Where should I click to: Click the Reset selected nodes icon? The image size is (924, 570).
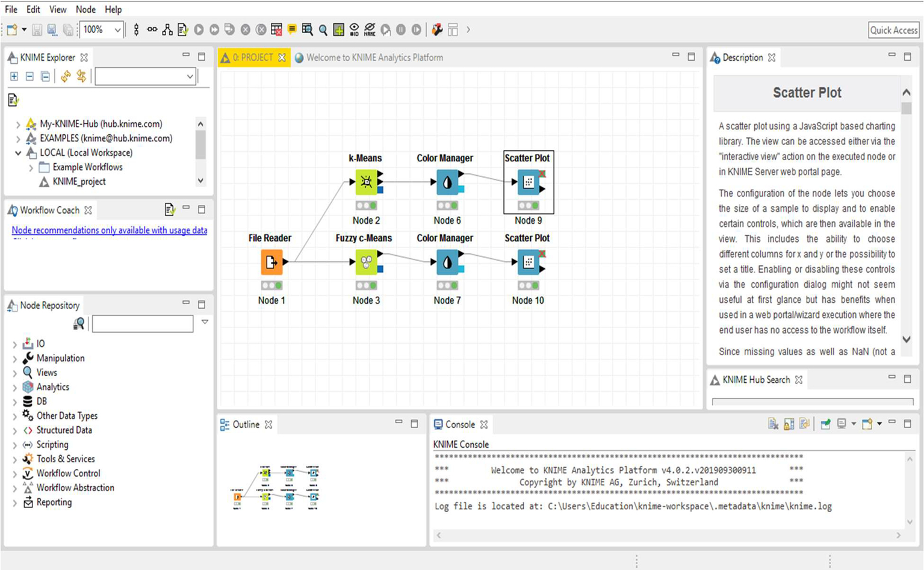276,29
